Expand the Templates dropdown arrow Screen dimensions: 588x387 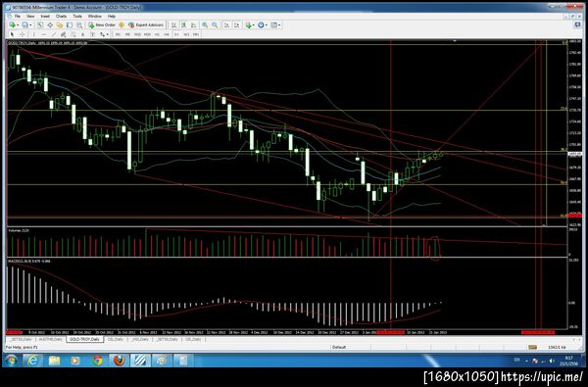[x=279, y=25]
